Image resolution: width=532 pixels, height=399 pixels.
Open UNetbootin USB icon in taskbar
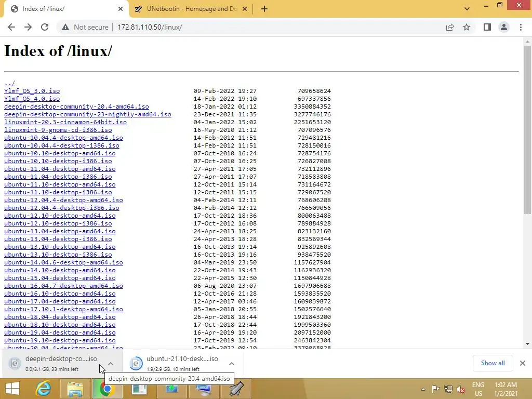pos(236,389)
